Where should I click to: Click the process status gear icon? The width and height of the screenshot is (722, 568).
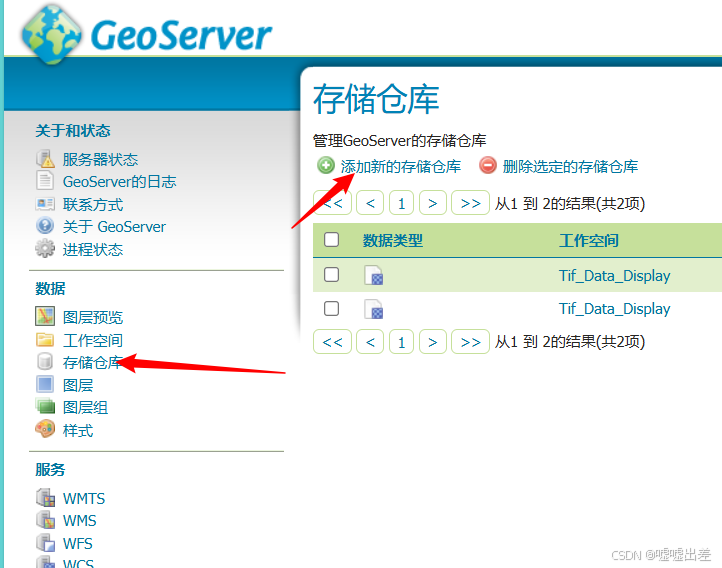45,249
